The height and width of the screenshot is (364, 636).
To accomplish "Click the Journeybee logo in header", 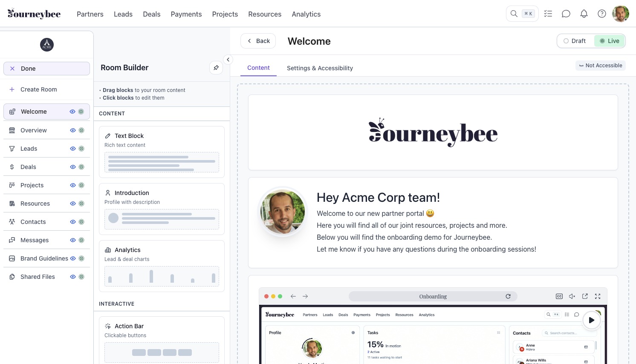I will tap(34, 14).
